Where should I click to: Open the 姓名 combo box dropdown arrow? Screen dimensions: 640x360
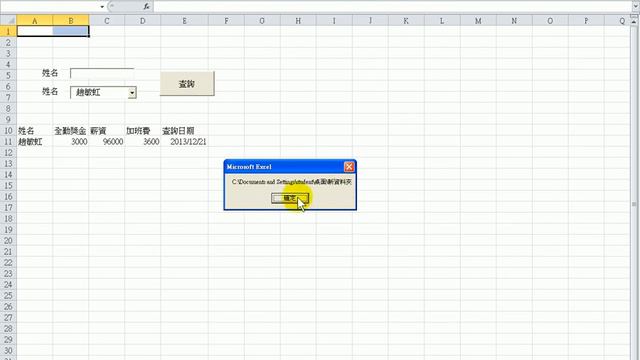132,93
